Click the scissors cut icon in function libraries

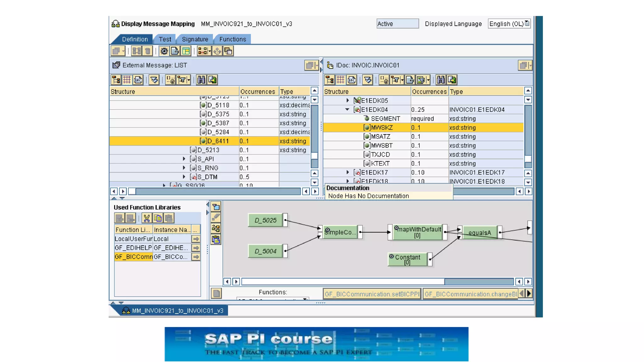click(x=147, y=218)
